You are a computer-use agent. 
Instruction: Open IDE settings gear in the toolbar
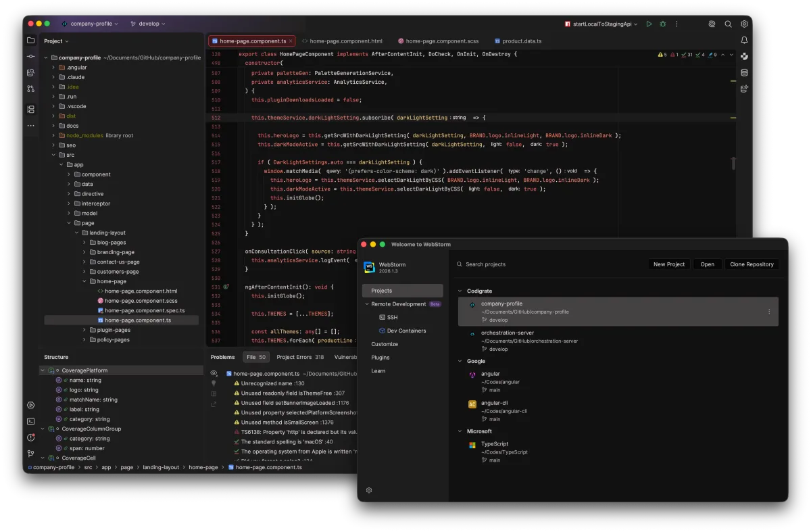[744, 24]
